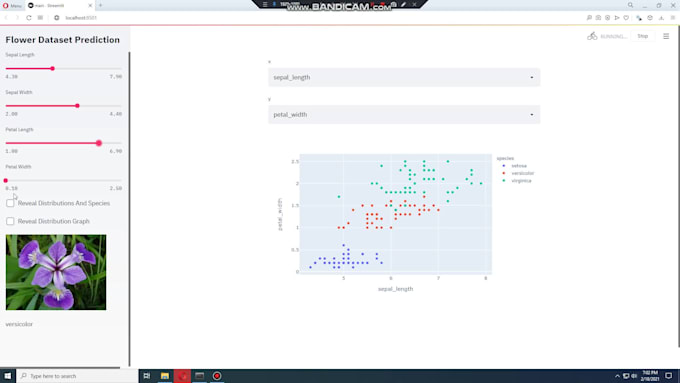Click the ad blocker shield icon
Viewport: 680px width, 383px height.
coord(608,18)
